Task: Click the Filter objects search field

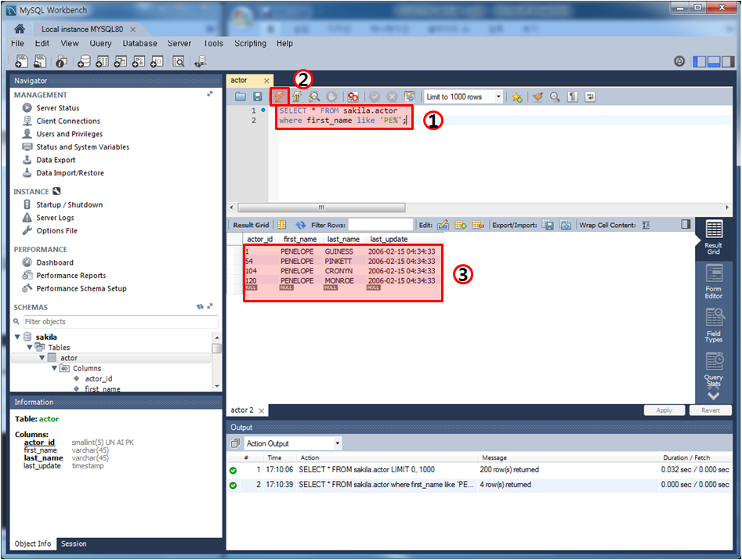Action: 121,322
